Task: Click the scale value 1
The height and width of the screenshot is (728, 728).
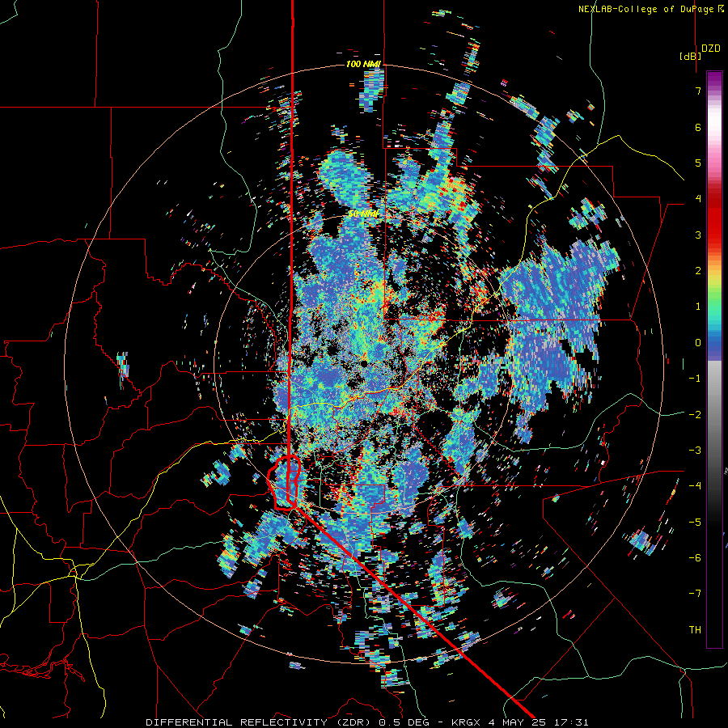Action: (x=698, y=307)
